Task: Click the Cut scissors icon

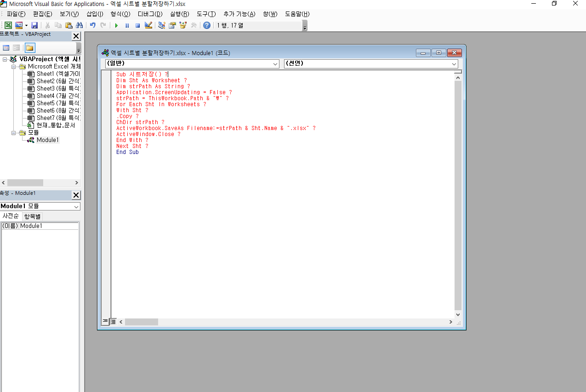Action: pos(47,25)
